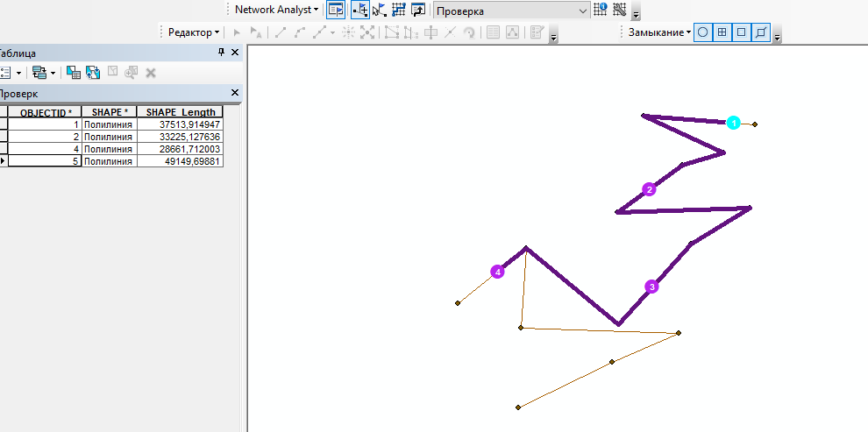Toggle Vertex Snapping square button
The image size is (868, 432).
point(741,32)
